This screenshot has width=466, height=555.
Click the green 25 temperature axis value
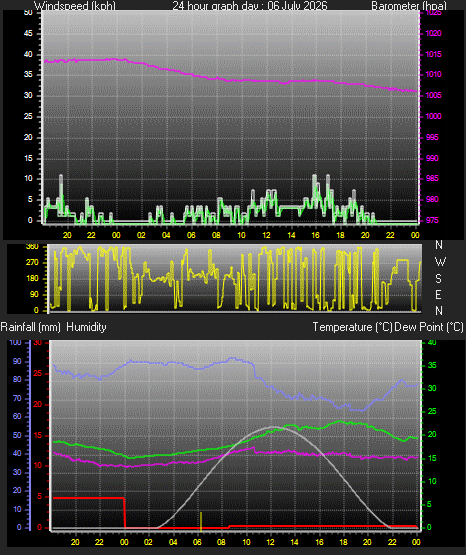432,411
